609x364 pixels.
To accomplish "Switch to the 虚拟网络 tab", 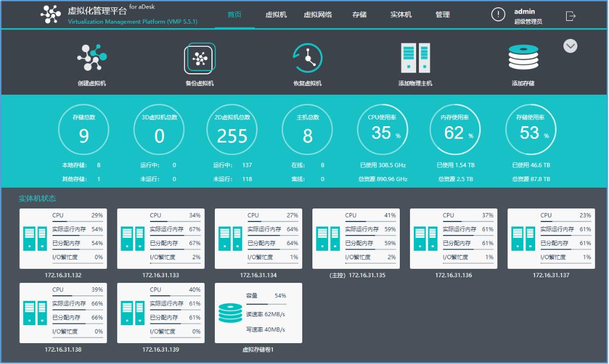I will pyautogui.click(x=317, y=15).
